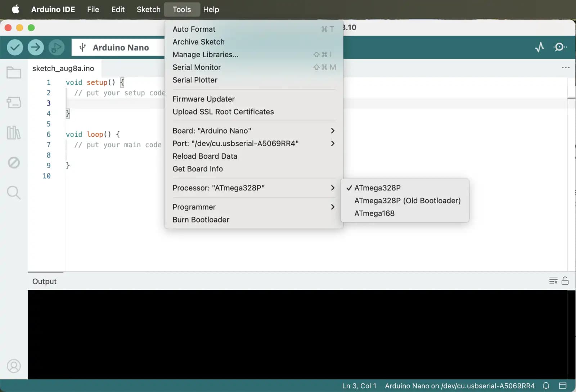Select the ATmega168 processor option
This screenshot has width=576, height=392.
coord(405,213)
